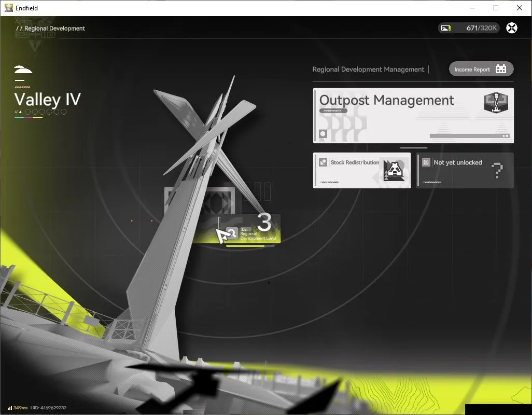
Task: Select the 'Not yet unlocked' card
Action: [465, 170]
